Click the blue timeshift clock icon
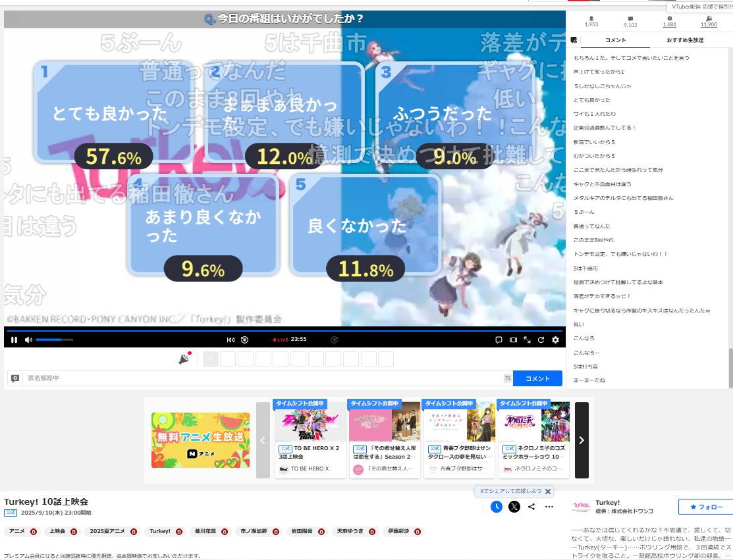733x560 pixels. click(497, 507)
